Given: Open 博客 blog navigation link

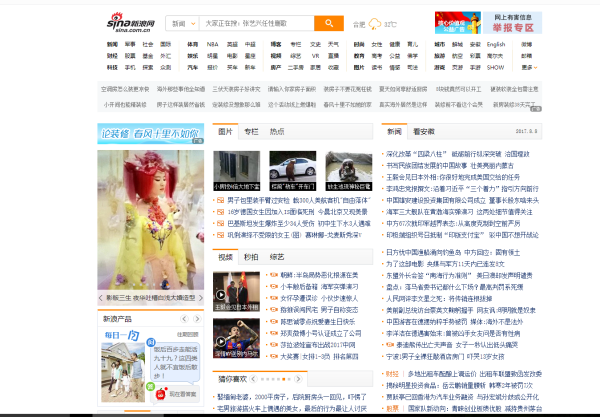Looking at the screenshot, I should coord(276,44).
